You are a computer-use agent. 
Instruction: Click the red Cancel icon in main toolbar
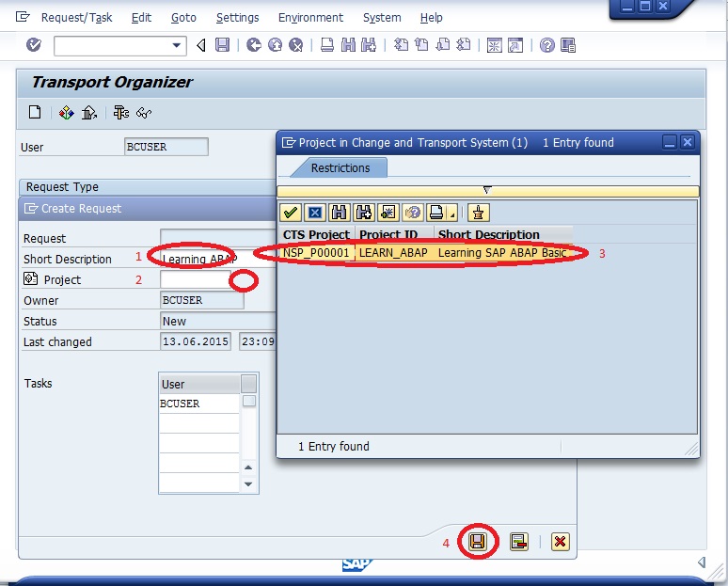295,45
